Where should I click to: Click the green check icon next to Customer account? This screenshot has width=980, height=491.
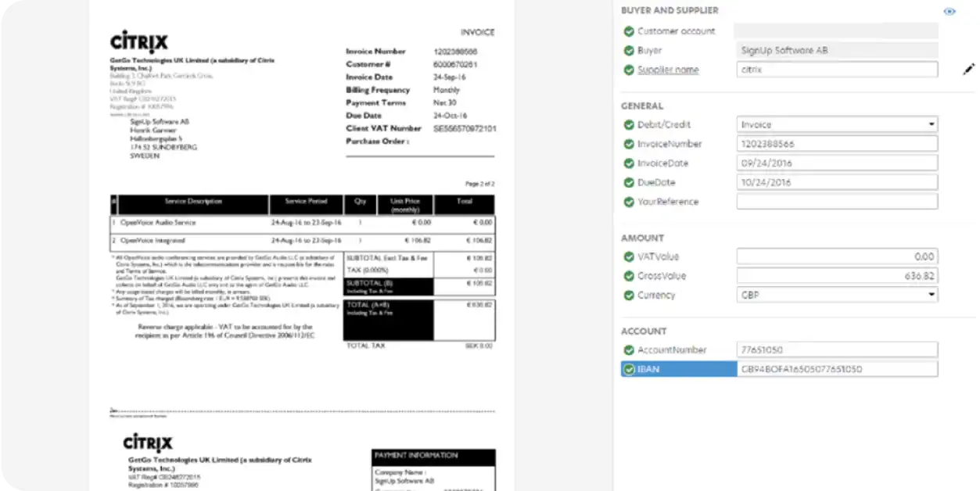[x=629, y=31]
